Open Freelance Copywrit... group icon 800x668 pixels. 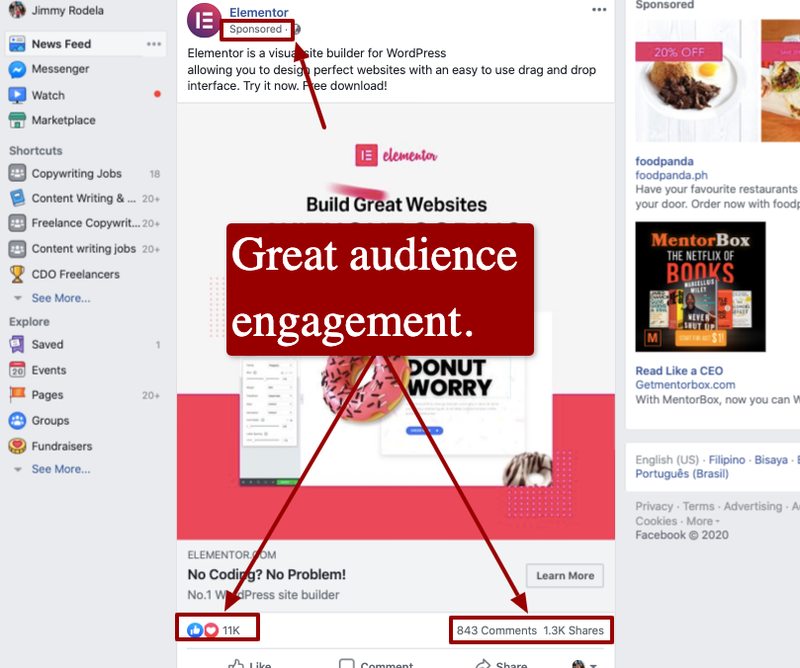coord(17,223)
